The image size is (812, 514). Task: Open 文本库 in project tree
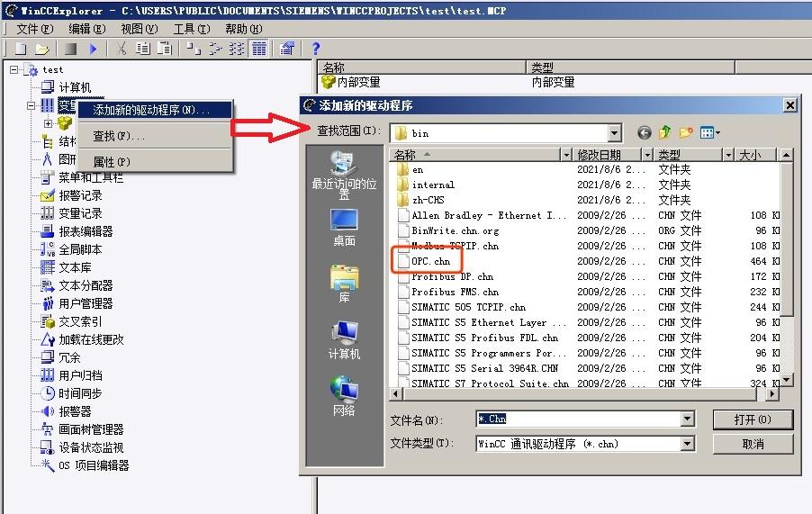(x=75, y=267)
